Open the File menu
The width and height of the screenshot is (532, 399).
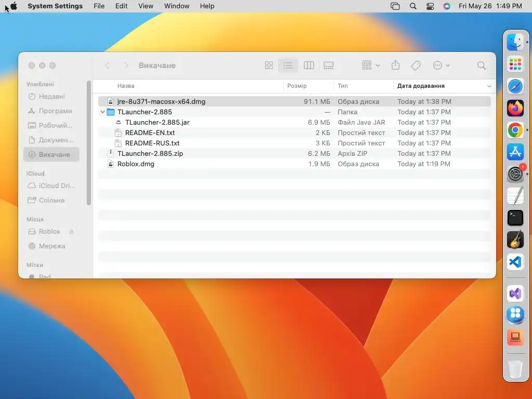(x=99, y=6)
